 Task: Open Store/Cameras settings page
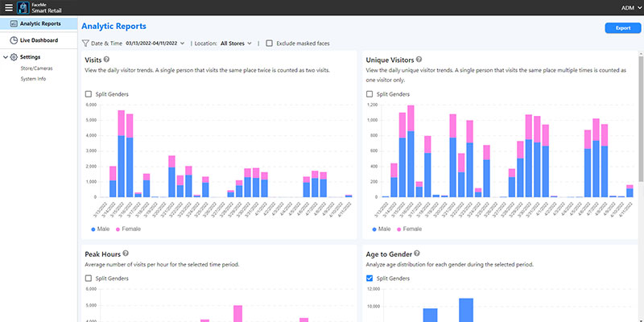(x=37, y=68)
